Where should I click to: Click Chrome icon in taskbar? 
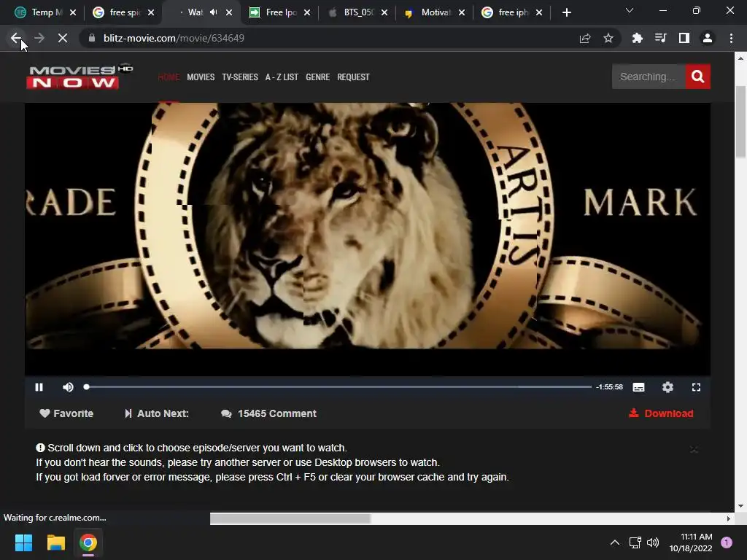(x=88, y=542)
